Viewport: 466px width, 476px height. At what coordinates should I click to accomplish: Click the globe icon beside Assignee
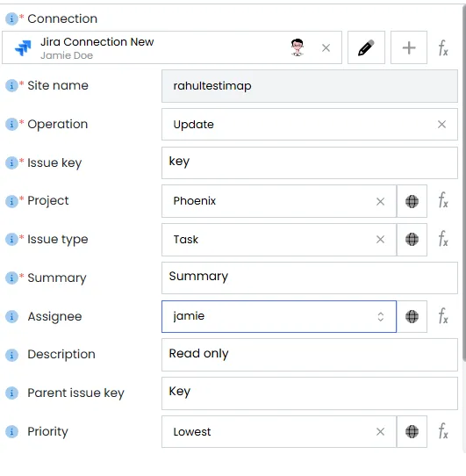tap(412, 317)
